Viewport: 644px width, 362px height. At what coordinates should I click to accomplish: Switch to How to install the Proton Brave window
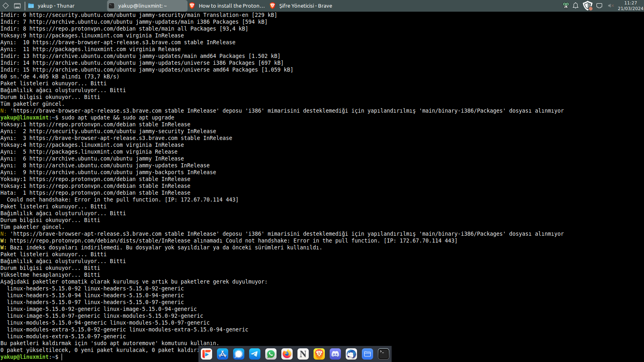point(227,6)
